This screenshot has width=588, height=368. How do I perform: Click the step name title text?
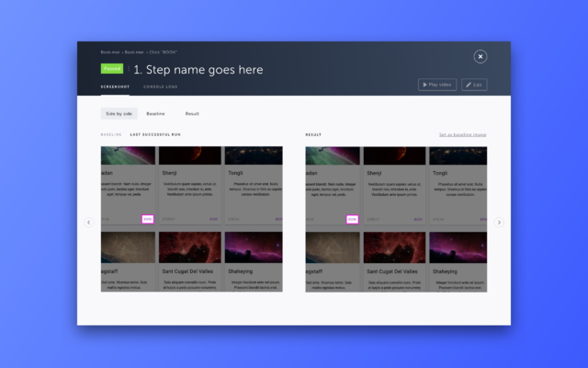pyautogui.click(x=198, y=70)
